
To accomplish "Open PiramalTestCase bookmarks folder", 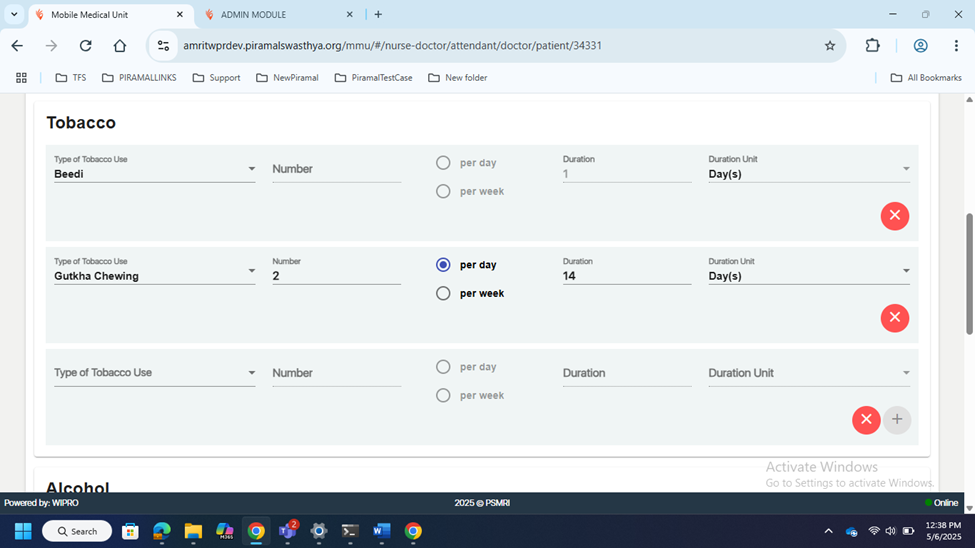I will coord(373,78).
